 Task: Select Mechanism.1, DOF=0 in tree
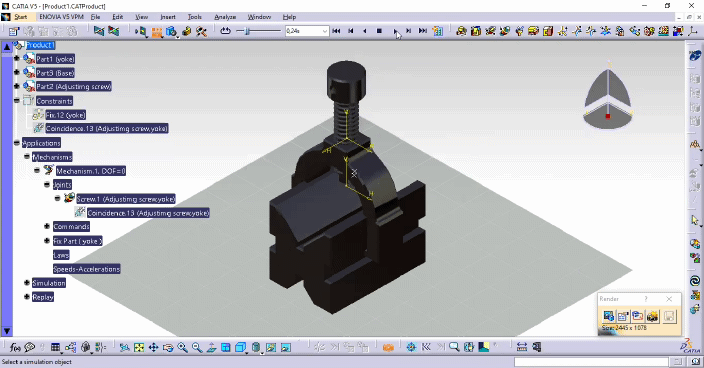91,171
